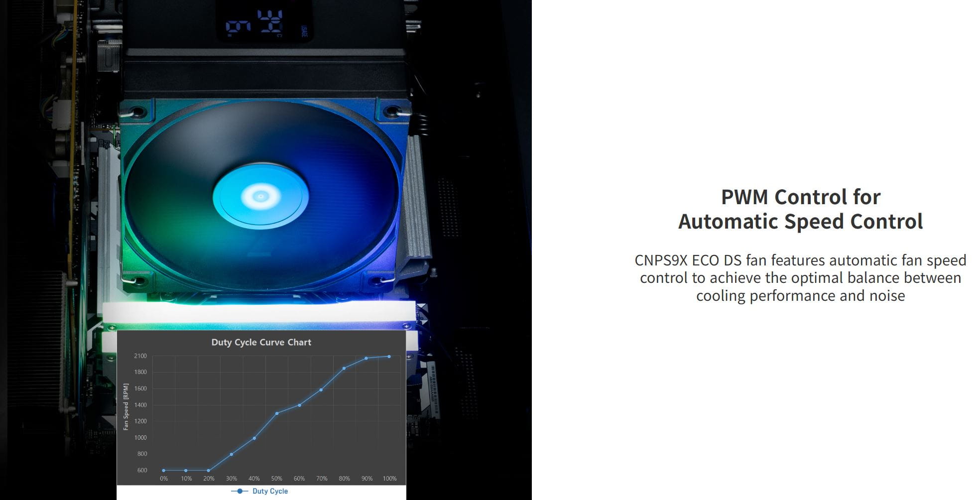The height and width of the screenshot is (500, 980).
Task: Click the Duty Cycle legend marker icon
Action: [240, 491]
